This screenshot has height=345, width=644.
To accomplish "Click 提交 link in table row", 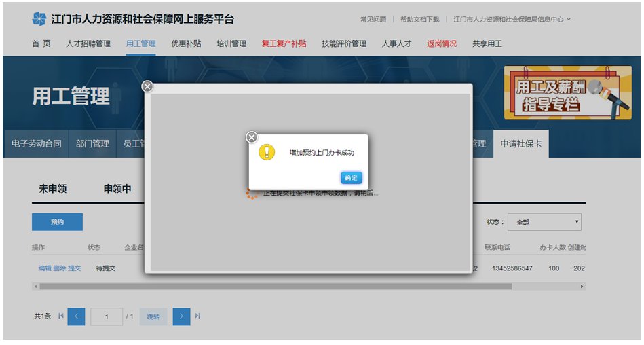I will click(x=75, y=268).
